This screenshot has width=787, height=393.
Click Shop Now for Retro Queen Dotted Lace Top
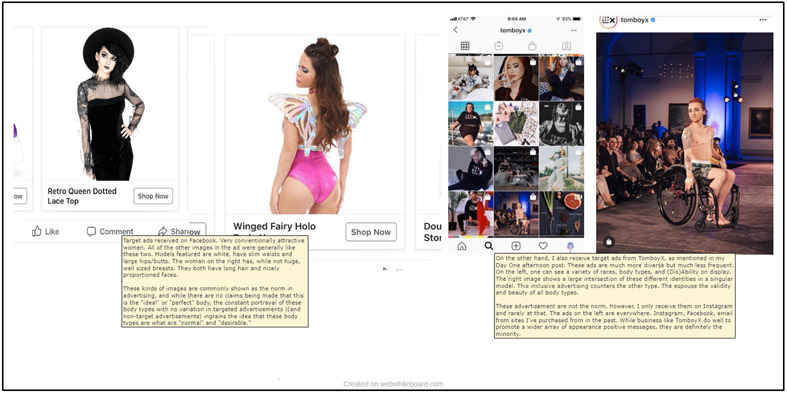[153, 196]
